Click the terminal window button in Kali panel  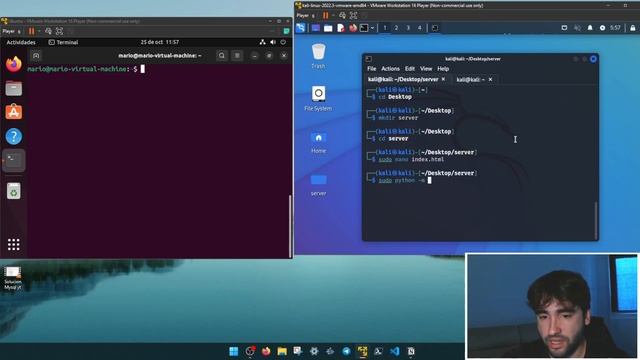[435, 28]
